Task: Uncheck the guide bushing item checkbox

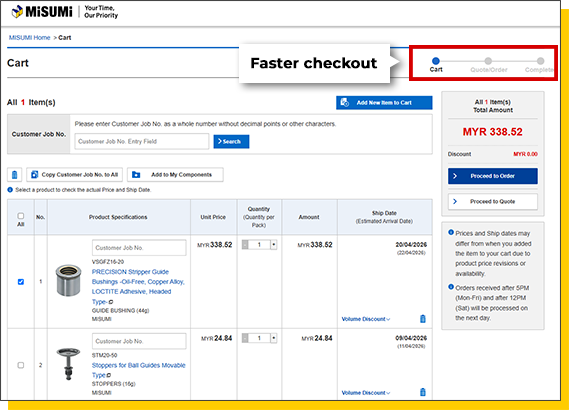Action: (x=21, y=282)
